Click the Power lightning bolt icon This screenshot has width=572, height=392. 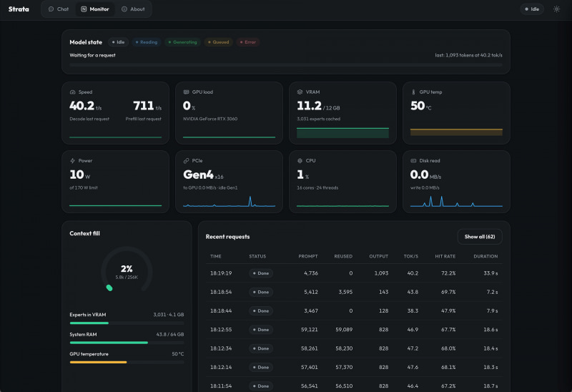tap(72, 161)
